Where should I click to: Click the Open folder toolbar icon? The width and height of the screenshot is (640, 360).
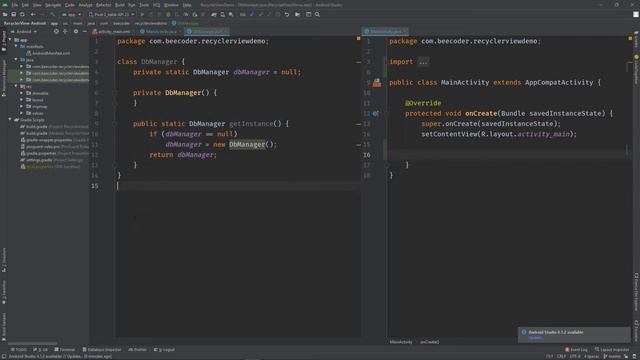pyautogui.click(x=5, y=14)
